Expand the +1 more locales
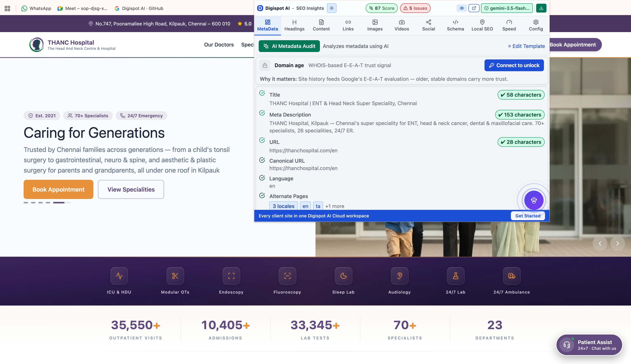Viewport: 631px width, 364px height. pos(335,206)
